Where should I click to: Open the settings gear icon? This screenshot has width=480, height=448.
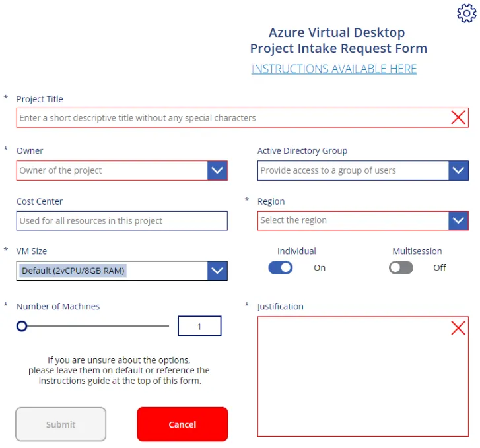(467, 13)
